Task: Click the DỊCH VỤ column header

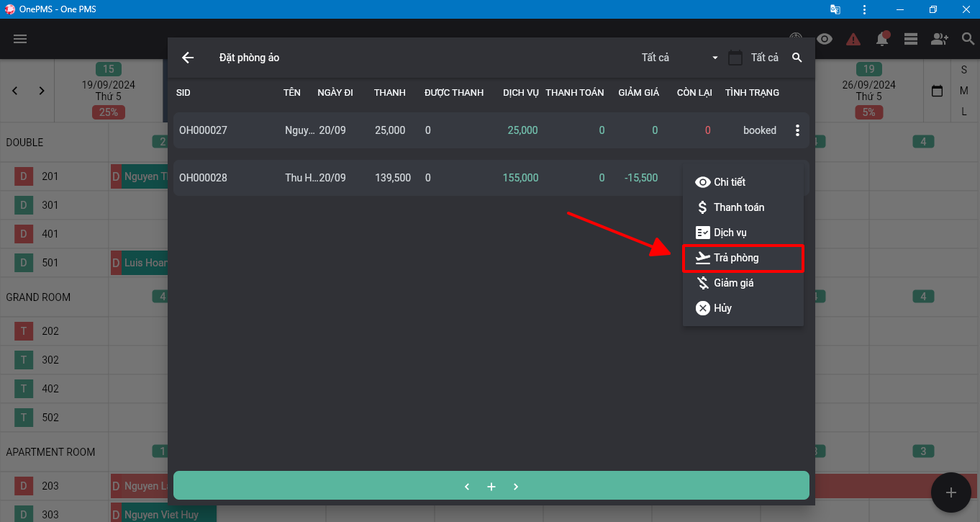Action: [521, 93]
